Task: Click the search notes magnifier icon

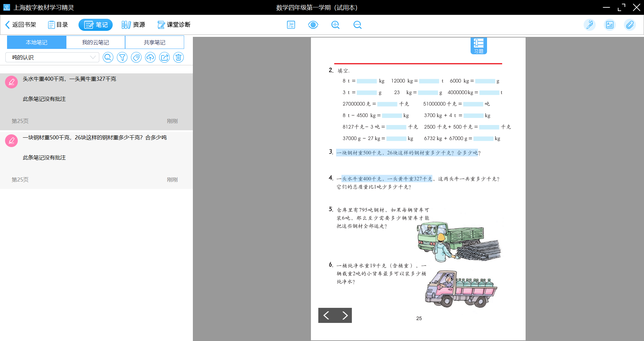Action: [108, 58]
